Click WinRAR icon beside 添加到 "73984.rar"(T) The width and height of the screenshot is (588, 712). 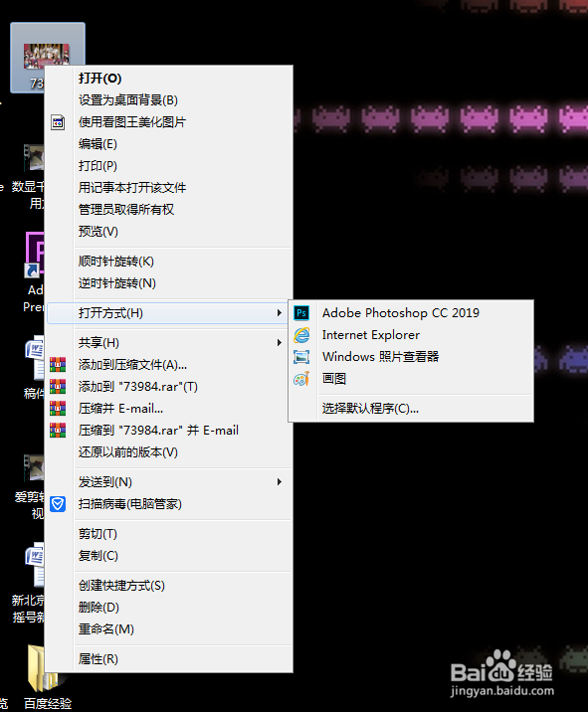pyautogui.click(x=58, y=387)
